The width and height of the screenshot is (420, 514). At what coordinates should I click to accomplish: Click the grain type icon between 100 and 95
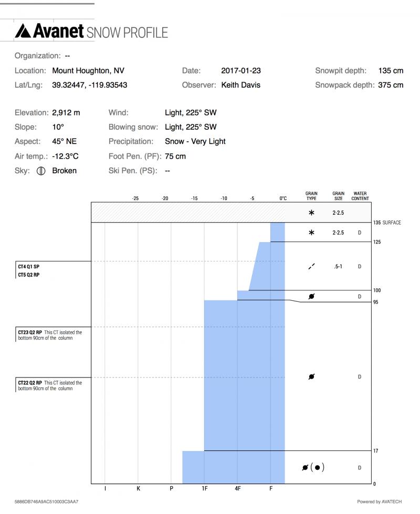(312, 297)
